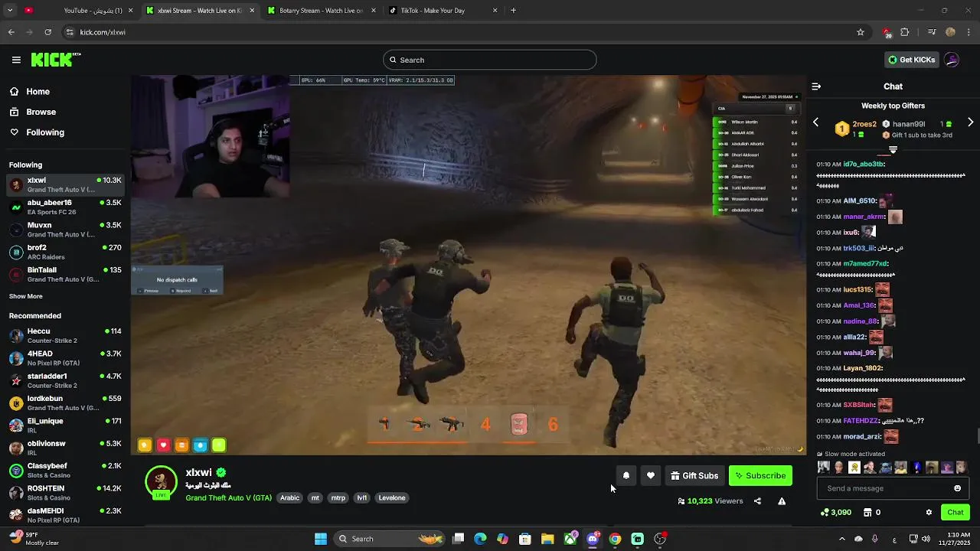Report the stream with warning icon
Viewport: 980px width, 551px height.
(x=782, y=501)
